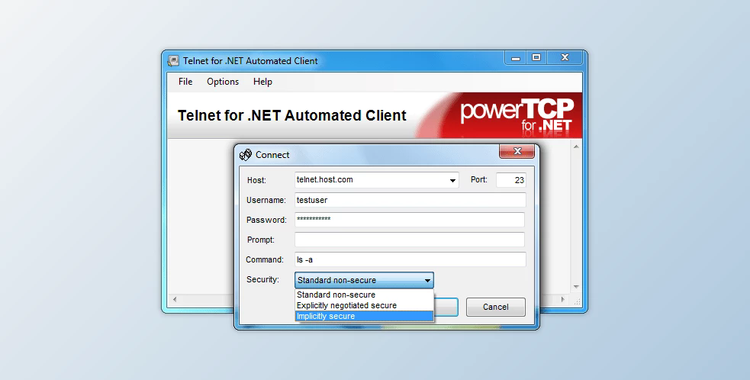Click the 'Security:' label
The width and height of the screenshot is (750, 380).
tap(263, 279)
